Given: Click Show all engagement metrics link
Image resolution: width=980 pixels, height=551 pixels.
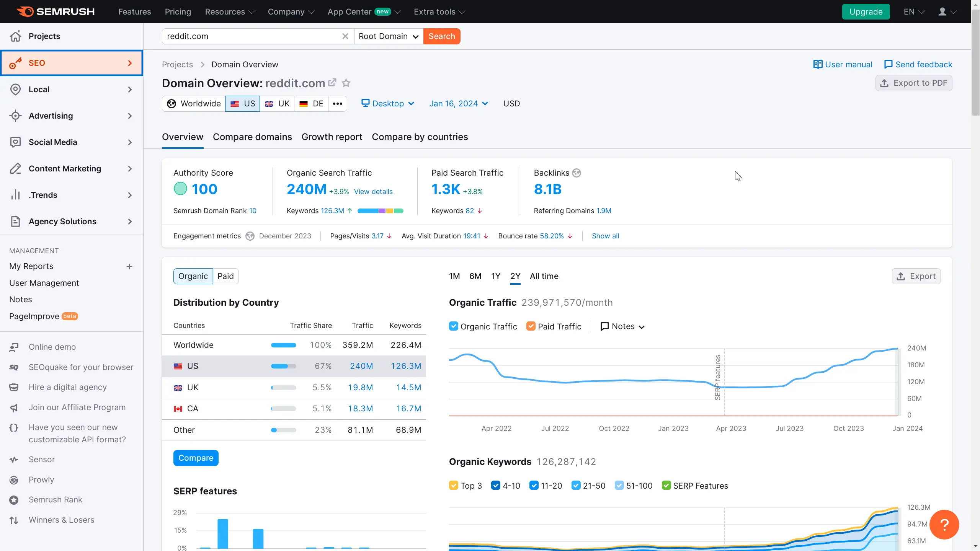Looking at the screenshot, I should tap(605, 236).
